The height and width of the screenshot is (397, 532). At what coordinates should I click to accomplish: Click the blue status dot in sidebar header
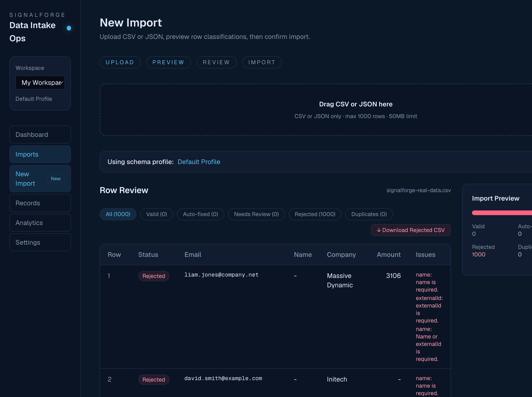pyautogui.click(x=69, y=28)
